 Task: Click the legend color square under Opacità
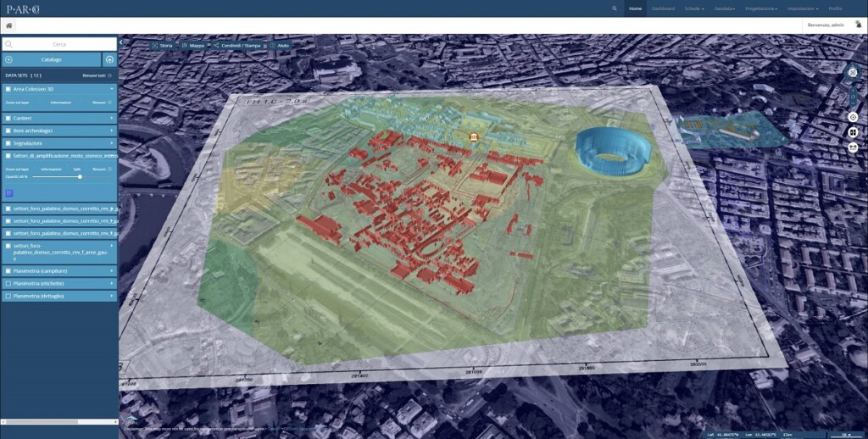tap(9, 193)
